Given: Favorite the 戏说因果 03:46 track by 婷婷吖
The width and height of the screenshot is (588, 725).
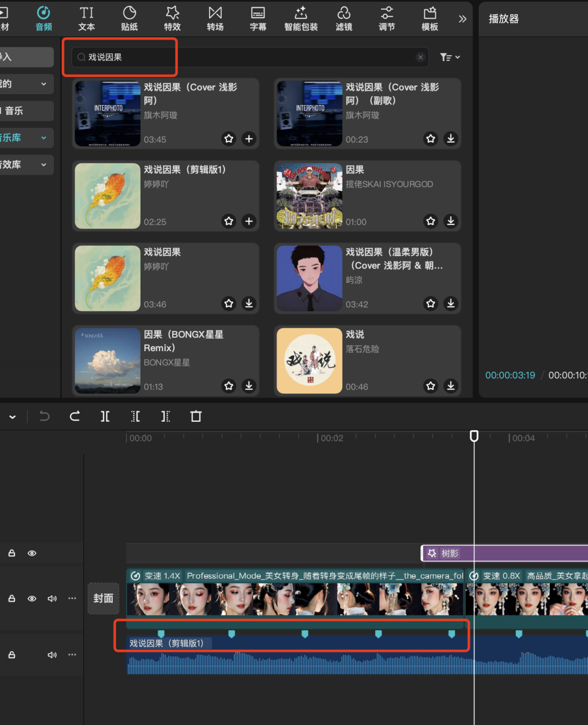Looking at the screenshot, I should tap(229, 304).
